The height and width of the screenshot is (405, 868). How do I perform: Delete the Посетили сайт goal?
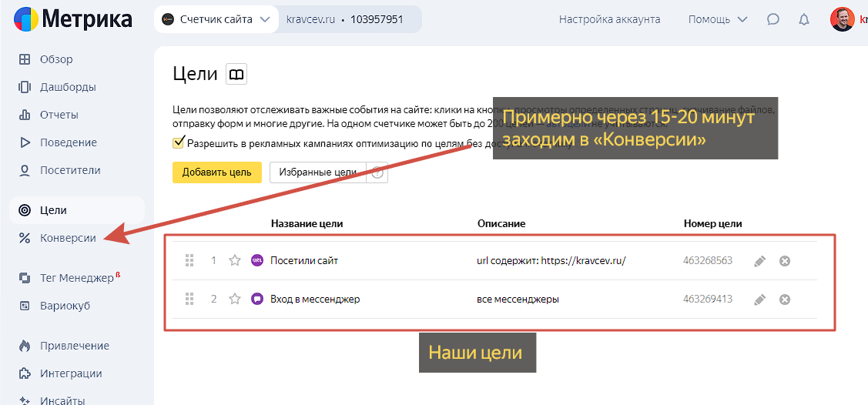(x=784, y=260)
